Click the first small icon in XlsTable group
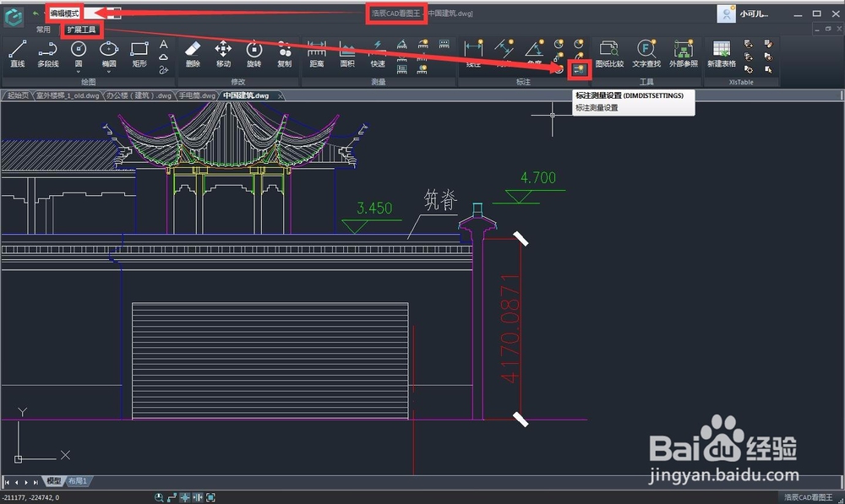The width and height of the screenshot is (845, 504). pos(749,44)
